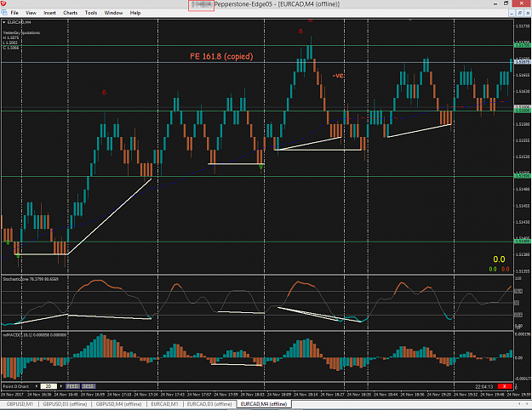The image size is (532, 410).
Task: Click the 1.51700 price level marker
Action: [x=523, y=45]
